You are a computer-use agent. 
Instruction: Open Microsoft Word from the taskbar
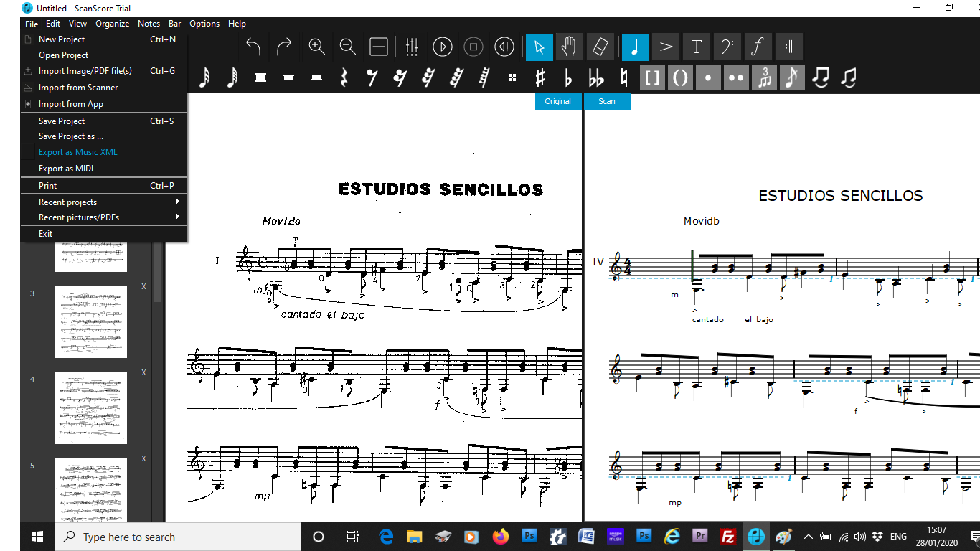pyautogui.click(x=586, y=537)
